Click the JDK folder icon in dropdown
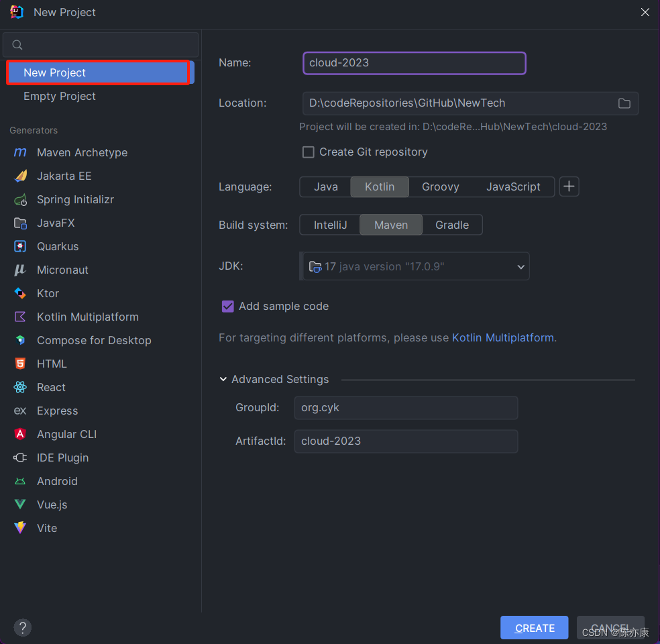Image resolution: width=660 pixels, height=644 pixels. (x=315, y=267)
